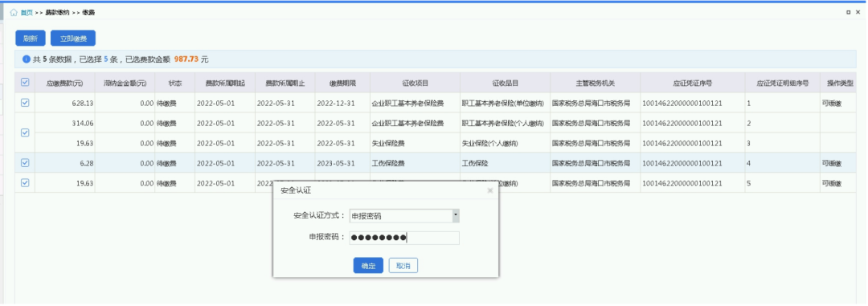Click the 失业保险(个人缴纳) cell

(x=505, y=143)
